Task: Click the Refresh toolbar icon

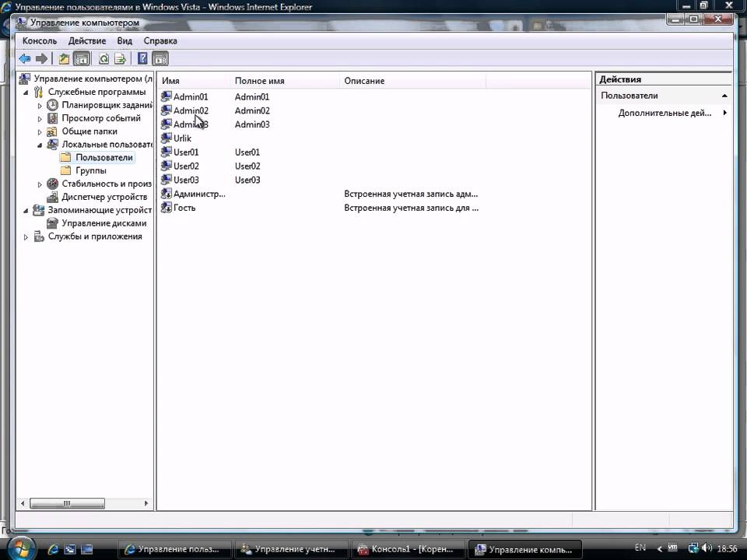Action: [x=103, y=58]
